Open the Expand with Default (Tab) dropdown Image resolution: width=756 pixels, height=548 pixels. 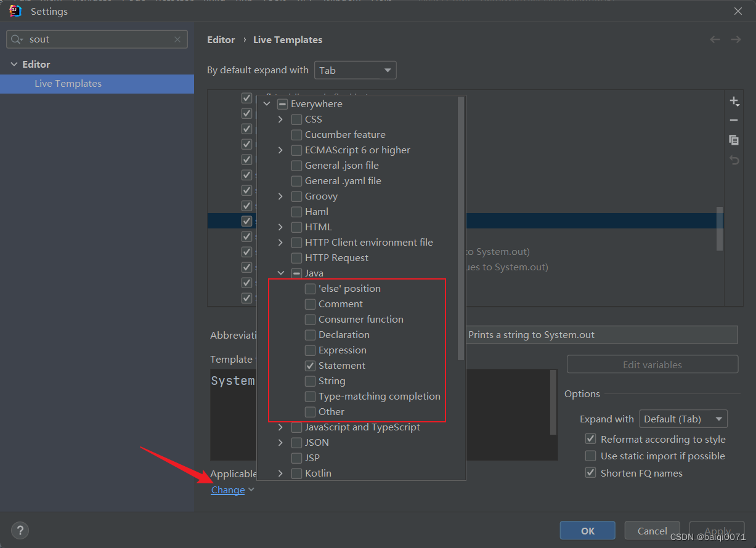click(683, 419)
